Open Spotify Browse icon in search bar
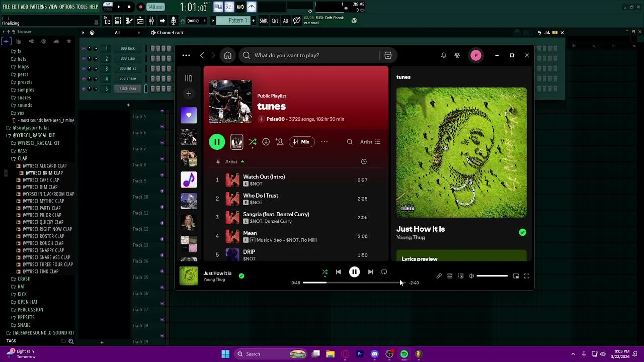The image size is (644, 362). click(388, 55)
